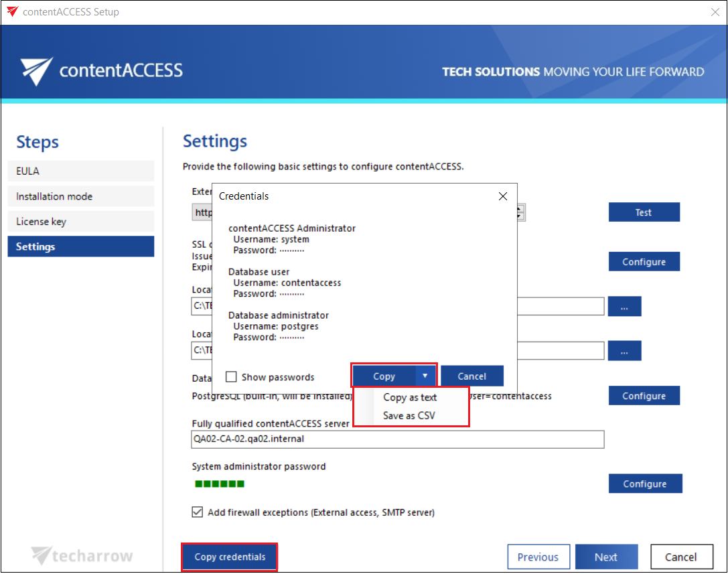Click the contentACCESS logo in the banner
728x574 pixels.
[x=101, y=70]
